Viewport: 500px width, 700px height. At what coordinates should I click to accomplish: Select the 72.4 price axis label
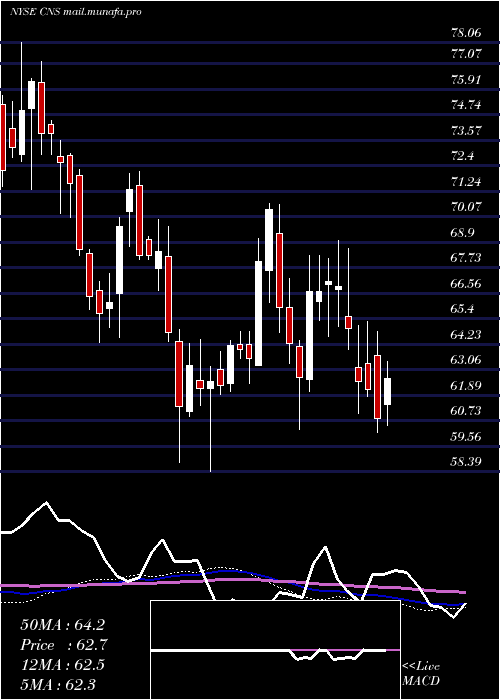coord(464,156)
